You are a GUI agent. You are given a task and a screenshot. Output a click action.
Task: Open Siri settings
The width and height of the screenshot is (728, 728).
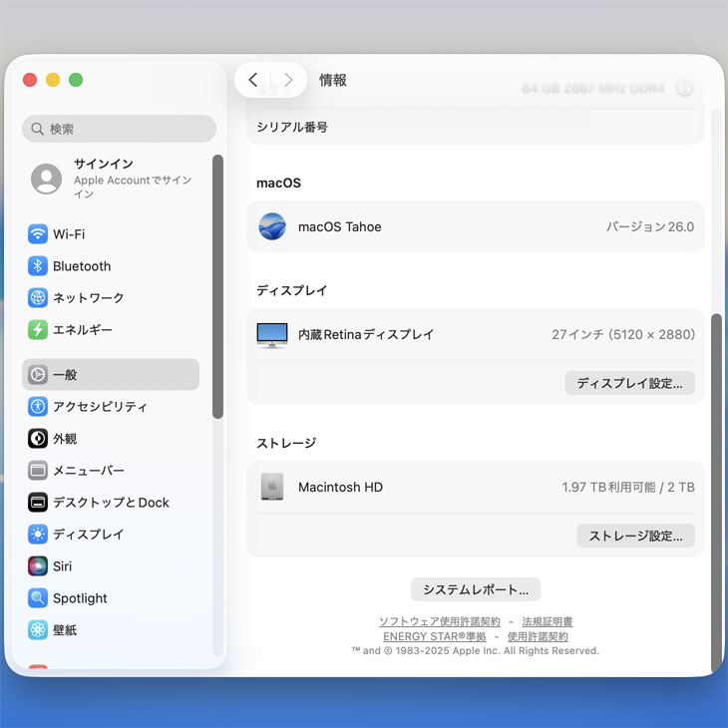click(62, 566)
